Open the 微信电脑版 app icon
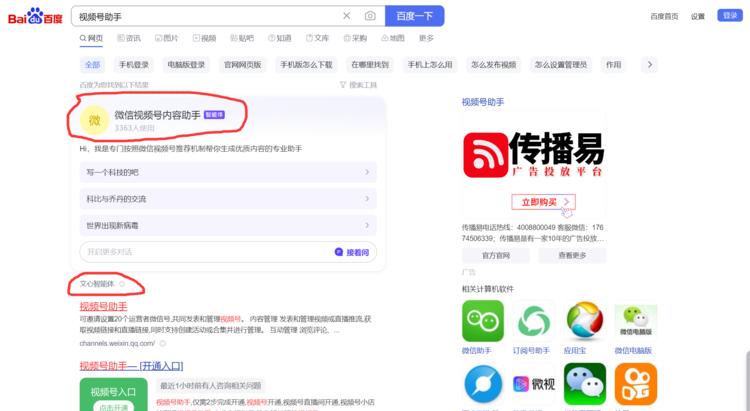The width and height of the screenshot is (750, 411). pos(636,321)
